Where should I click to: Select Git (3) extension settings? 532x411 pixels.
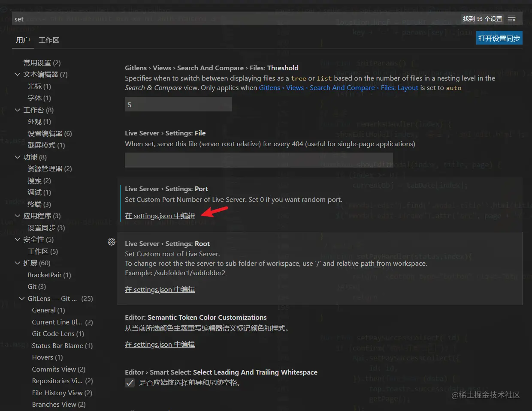click(37, 286)
